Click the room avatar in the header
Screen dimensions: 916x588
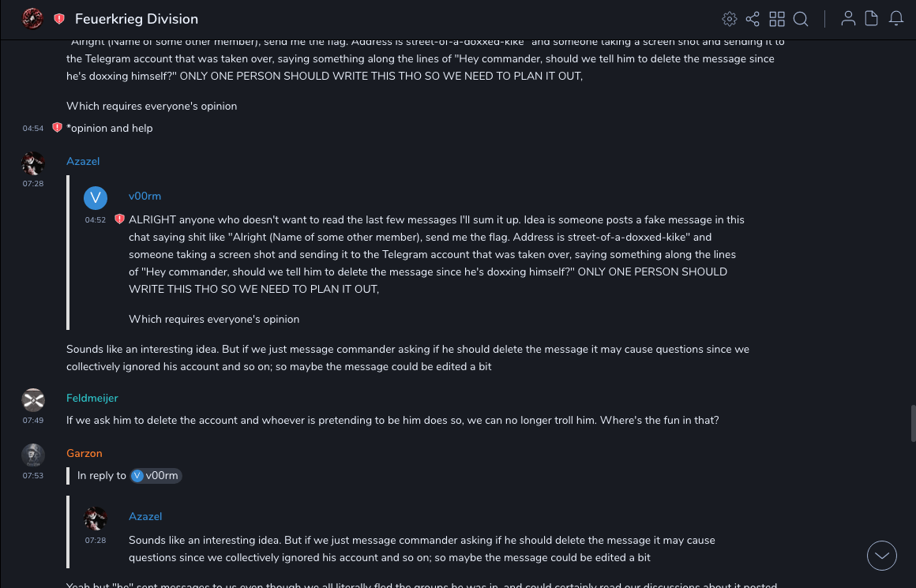point(32,18)
